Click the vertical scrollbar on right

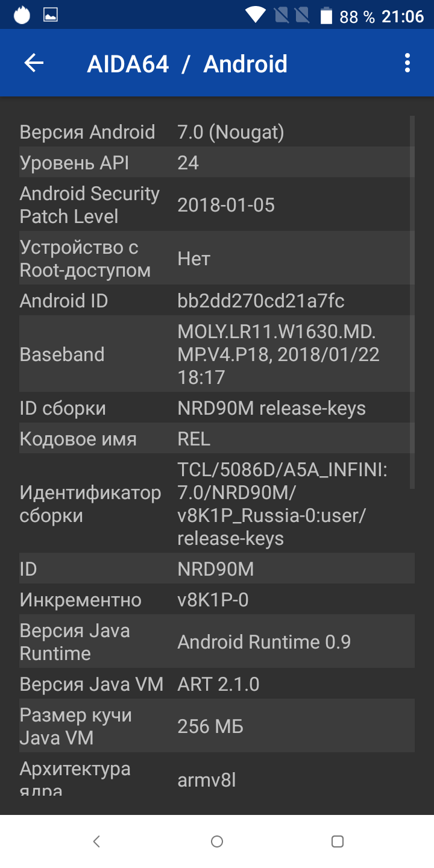(412, 301)
